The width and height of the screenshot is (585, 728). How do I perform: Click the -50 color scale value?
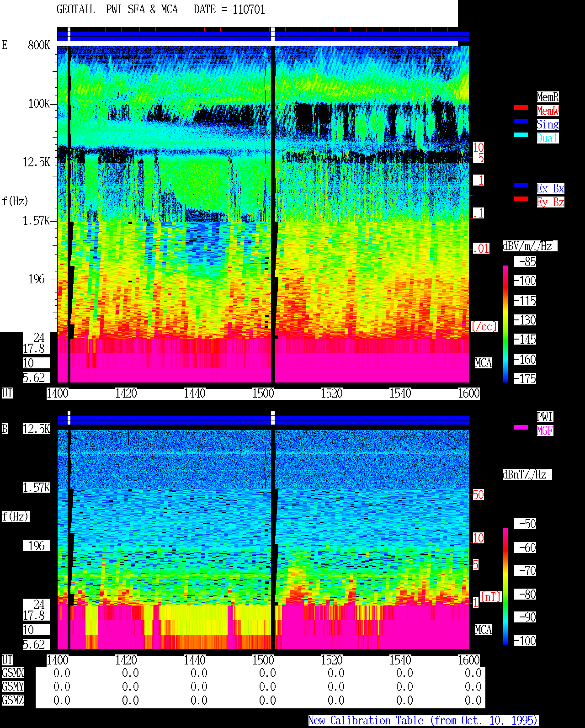526,524
